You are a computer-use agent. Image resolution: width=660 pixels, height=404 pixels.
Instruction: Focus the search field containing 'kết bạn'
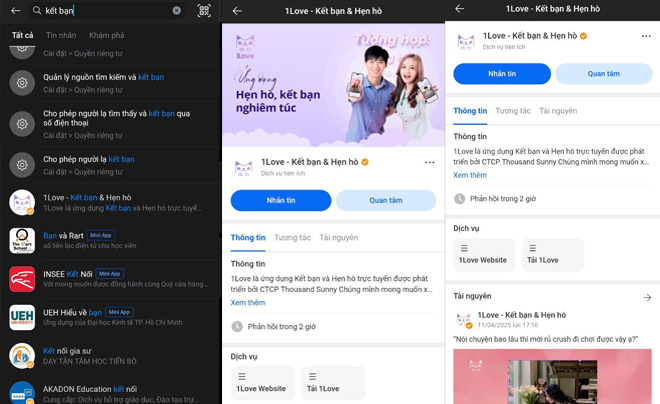pyautogui.click(x=105, y=11)
